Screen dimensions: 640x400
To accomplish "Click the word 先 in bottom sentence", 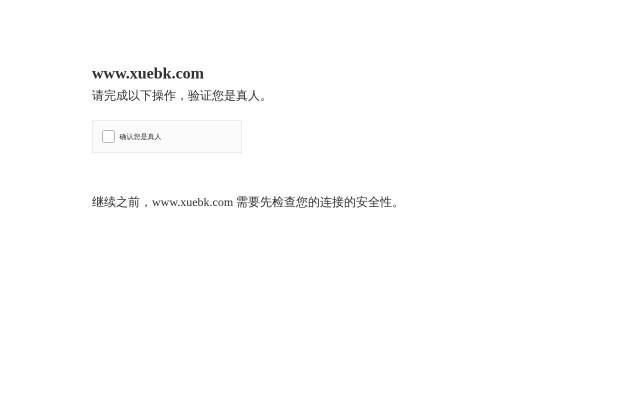I will (x=266, y=202).
